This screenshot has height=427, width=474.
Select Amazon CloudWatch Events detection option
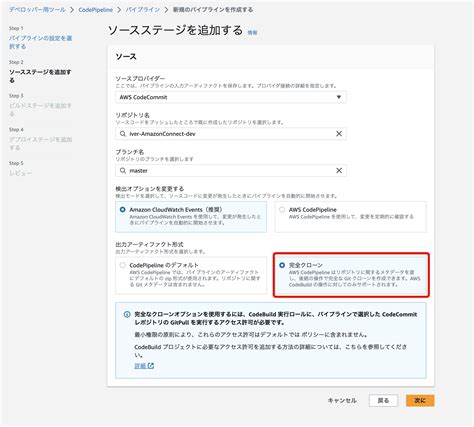[x=123, y=210]
